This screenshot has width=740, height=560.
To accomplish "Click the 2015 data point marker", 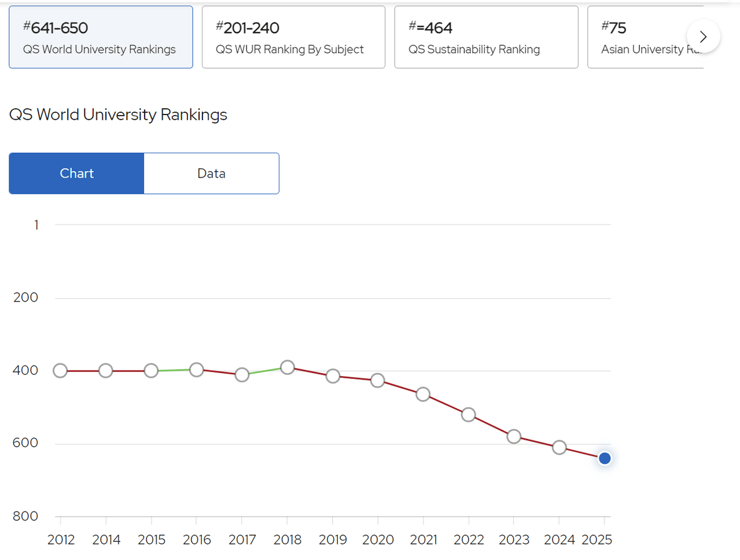I will (151, 371).
